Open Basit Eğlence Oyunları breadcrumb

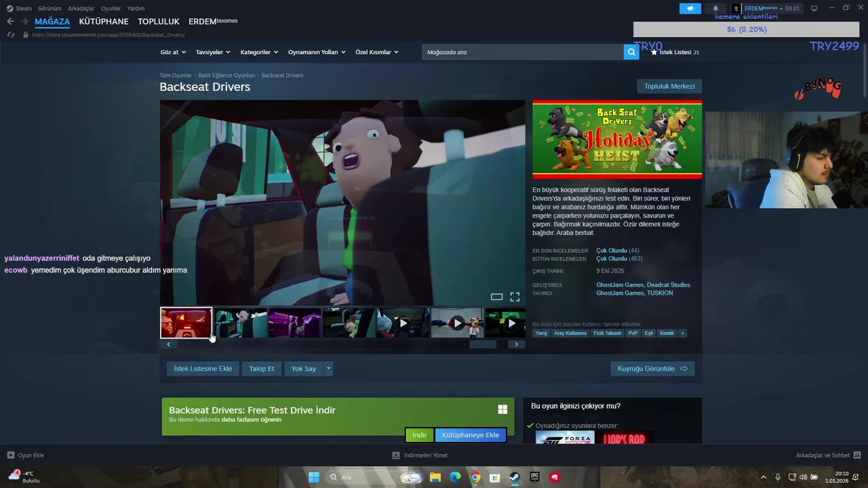coord(226,75)
